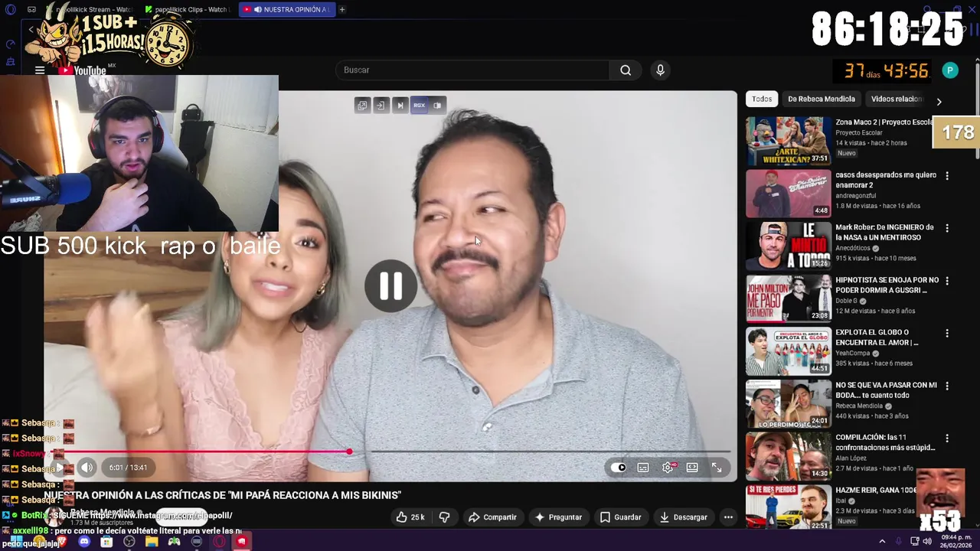980x551 pixels.
Task: Go to the YouTube home logo
Action: click(83, 70)
